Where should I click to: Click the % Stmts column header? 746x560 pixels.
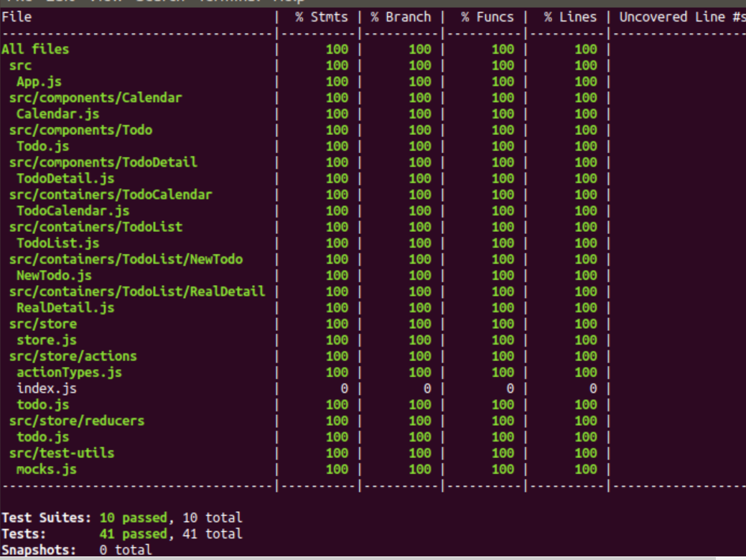click(x=321, y=17)
